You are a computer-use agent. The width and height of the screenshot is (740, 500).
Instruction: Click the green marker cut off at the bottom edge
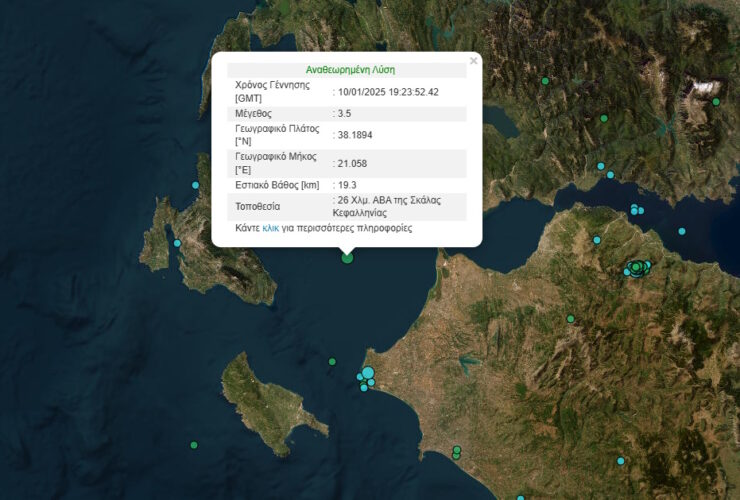[520, 497]
